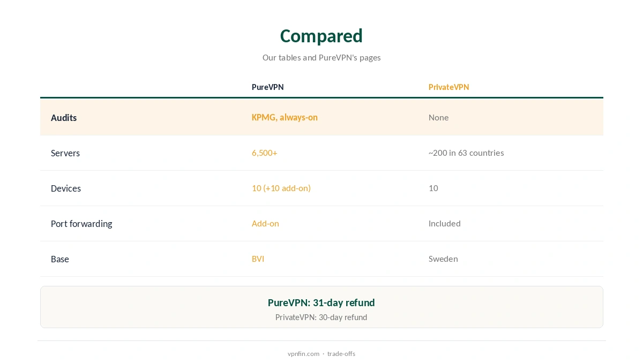Click the "BVI" base cell
This screenshot has width=643, height=364.
[x=258, y=259]
